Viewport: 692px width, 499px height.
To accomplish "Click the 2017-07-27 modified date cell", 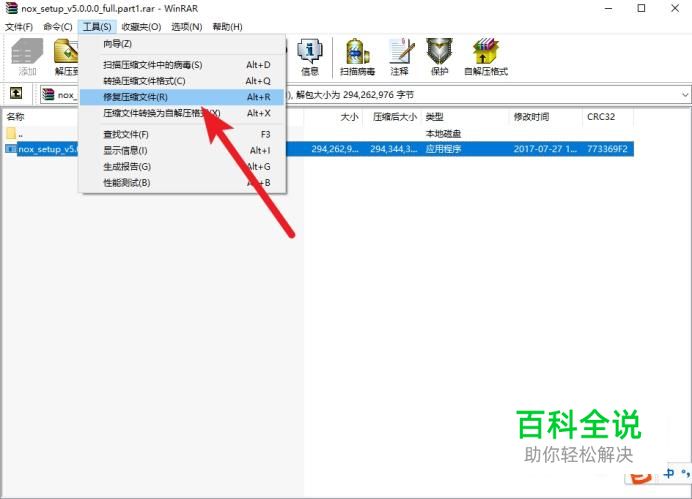I will [x=545, y=149].
